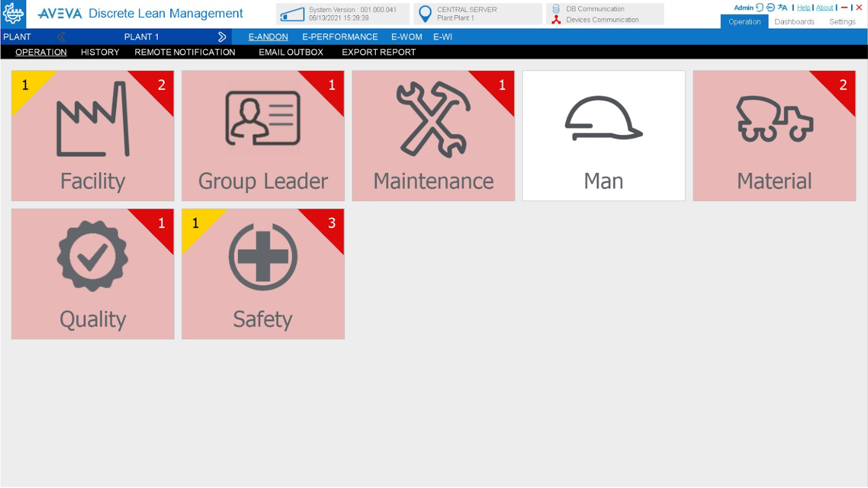This screenshot has height=488, width=868.
Task: Switch to the Dashboards tab
Action: 794,22
